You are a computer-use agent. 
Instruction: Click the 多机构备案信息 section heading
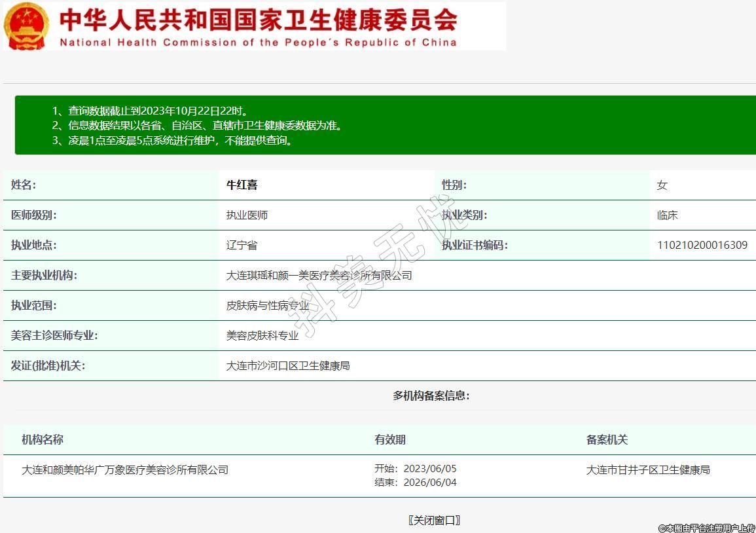point(431,395)
